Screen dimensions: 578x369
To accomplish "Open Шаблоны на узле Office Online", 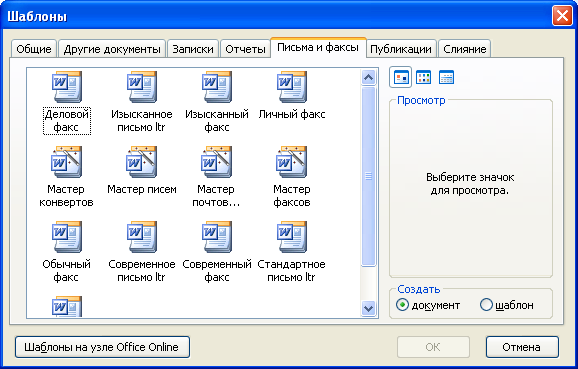I will click(x=102, y=347).
